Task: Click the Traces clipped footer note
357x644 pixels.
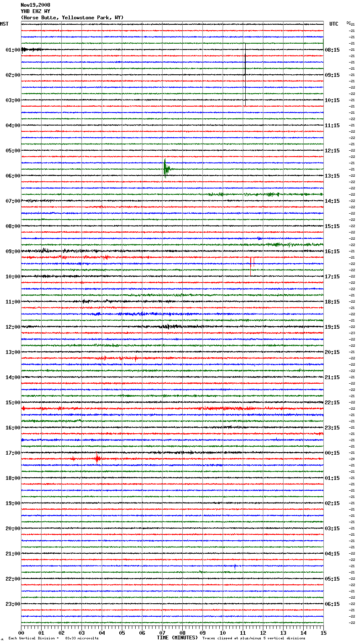Action: coord(254,639)
